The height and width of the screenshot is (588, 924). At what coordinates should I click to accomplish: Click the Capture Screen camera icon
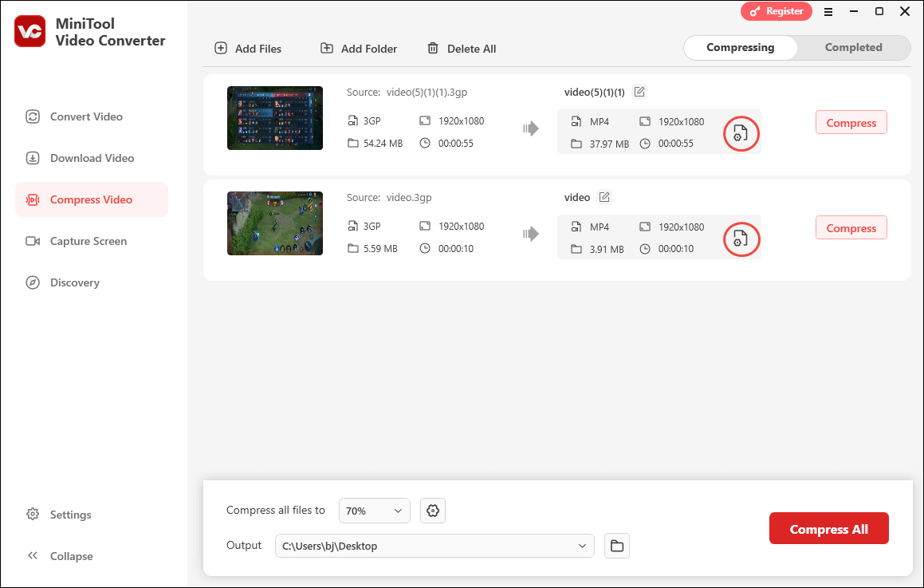pyautogui.click(x=33, y=241)
